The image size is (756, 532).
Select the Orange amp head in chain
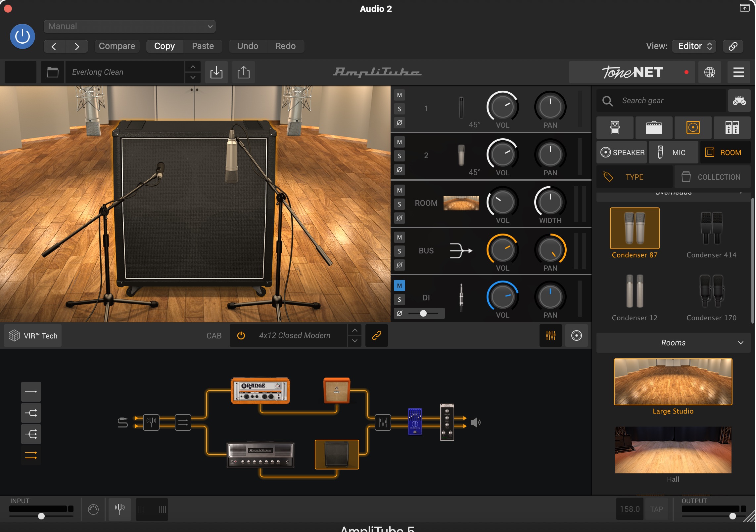[260, 391]
